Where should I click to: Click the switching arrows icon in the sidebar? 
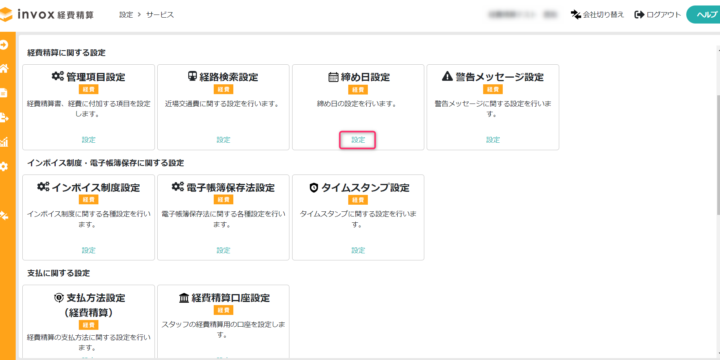pyautogui.click(x=4, y=215)
